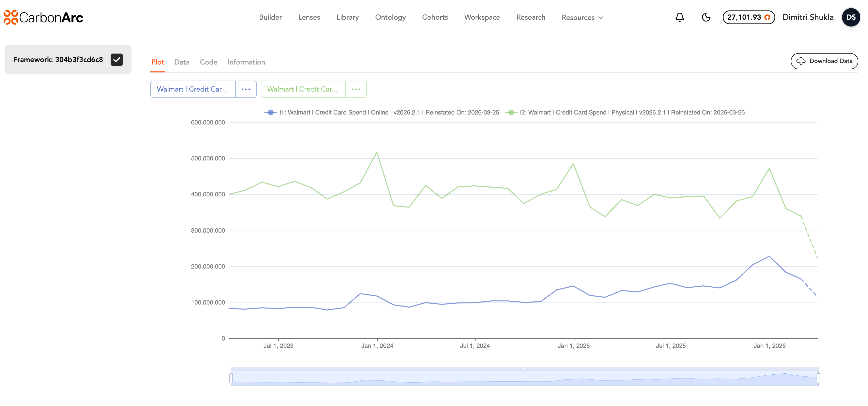
Task: Select the blue Walmart Credit Card chip
Action: pyautogui.click(x=193, y=89)
